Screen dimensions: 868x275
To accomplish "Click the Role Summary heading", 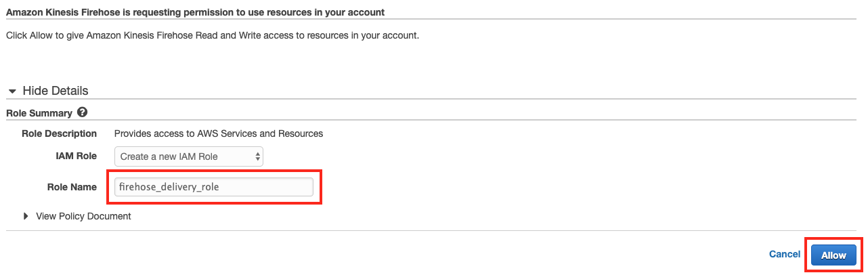I will click(x=39, y=113).
